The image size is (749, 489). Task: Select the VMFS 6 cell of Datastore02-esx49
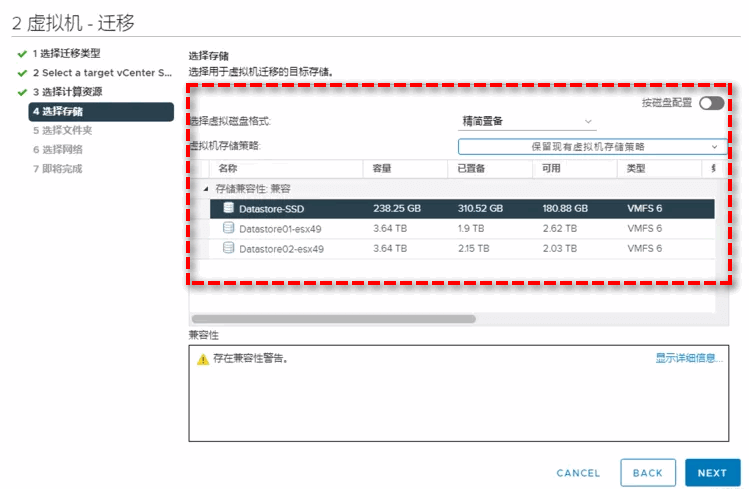[x=645, y=248]
